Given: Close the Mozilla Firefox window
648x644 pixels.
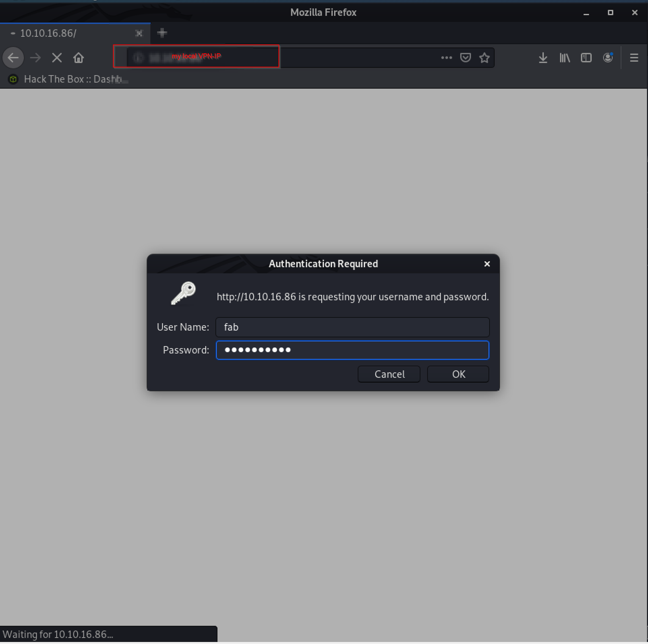Looking at the screenshot, I should tap(635, 13).
